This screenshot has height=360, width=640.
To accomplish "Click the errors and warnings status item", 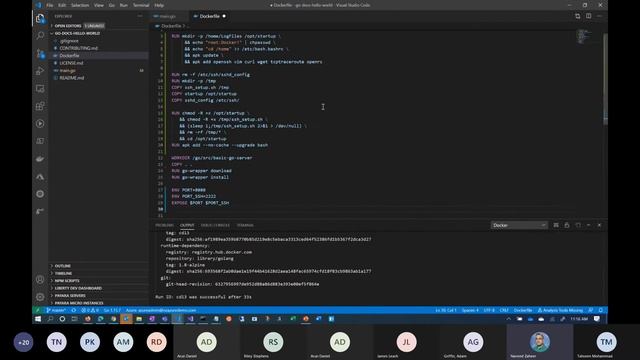I will [90, 310].
